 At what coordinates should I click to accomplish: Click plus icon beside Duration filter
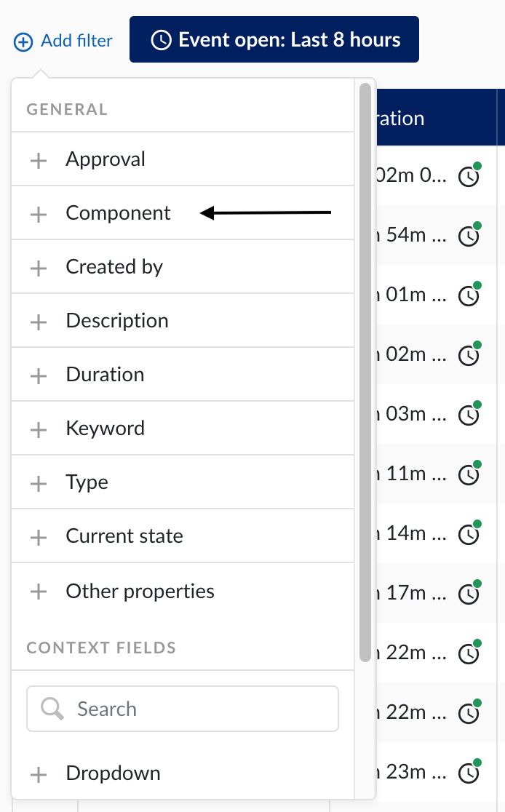[39, 375]
